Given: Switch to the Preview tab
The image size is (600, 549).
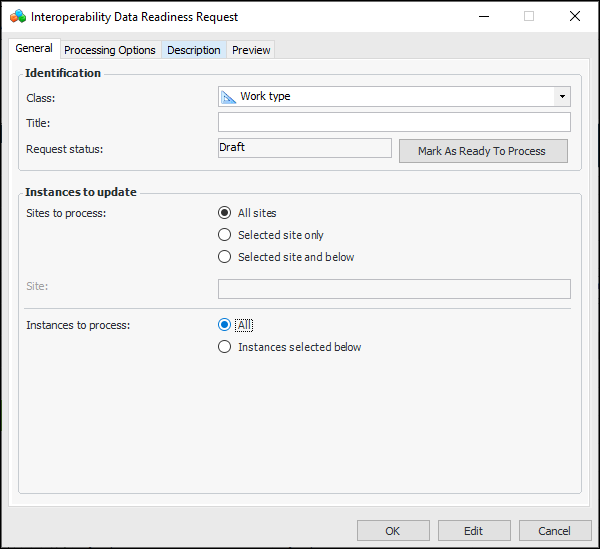Looking at the screenshot, I should click(251, 50).
